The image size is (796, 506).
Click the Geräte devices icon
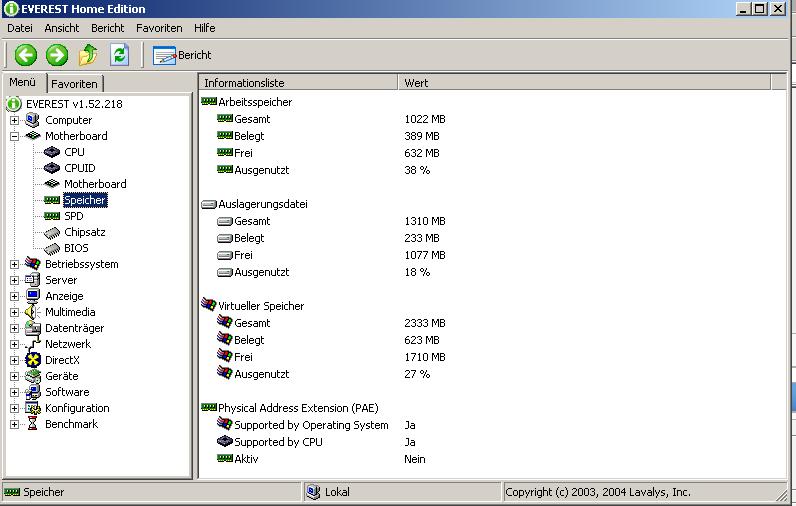point(32,376)
